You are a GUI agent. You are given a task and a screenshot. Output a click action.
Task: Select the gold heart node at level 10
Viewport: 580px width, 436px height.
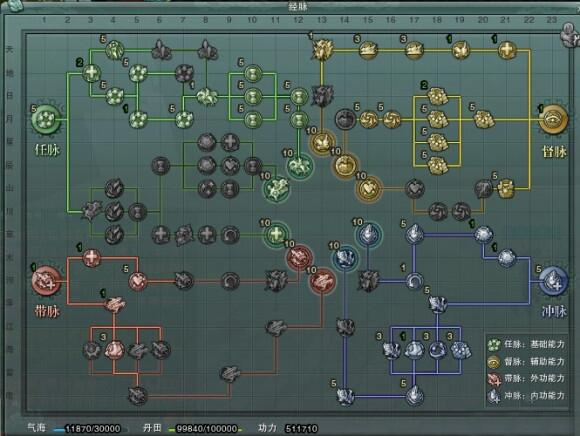[x=368, y=189]
